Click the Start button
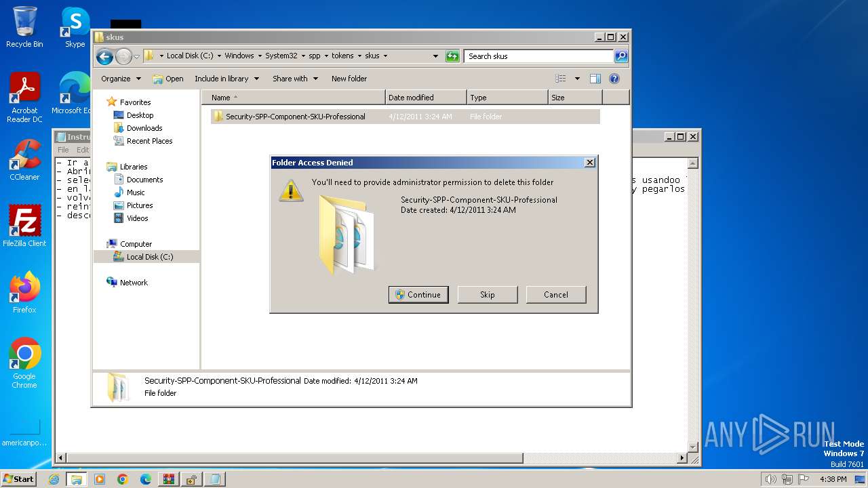This screenshot has height=488, width=868. 18,479
